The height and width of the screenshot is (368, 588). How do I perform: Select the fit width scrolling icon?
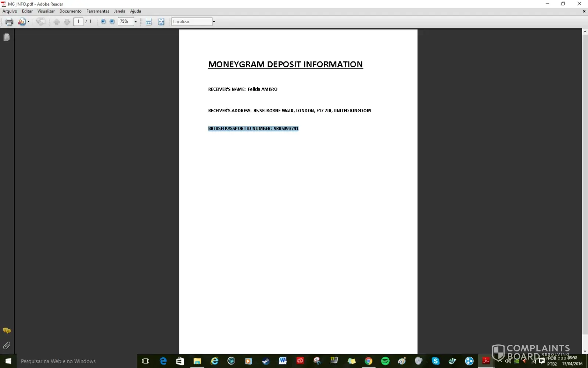148,22
